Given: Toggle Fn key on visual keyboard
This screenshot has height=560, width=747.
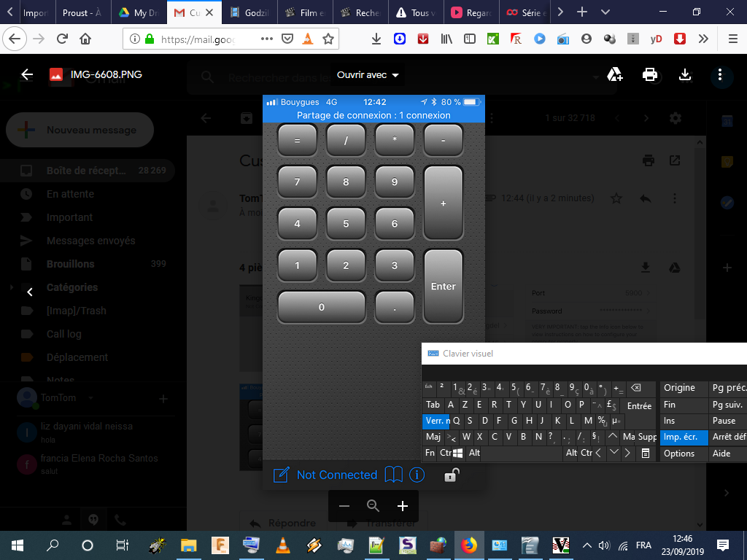Looking at the screenshot, I should point(430,453).
